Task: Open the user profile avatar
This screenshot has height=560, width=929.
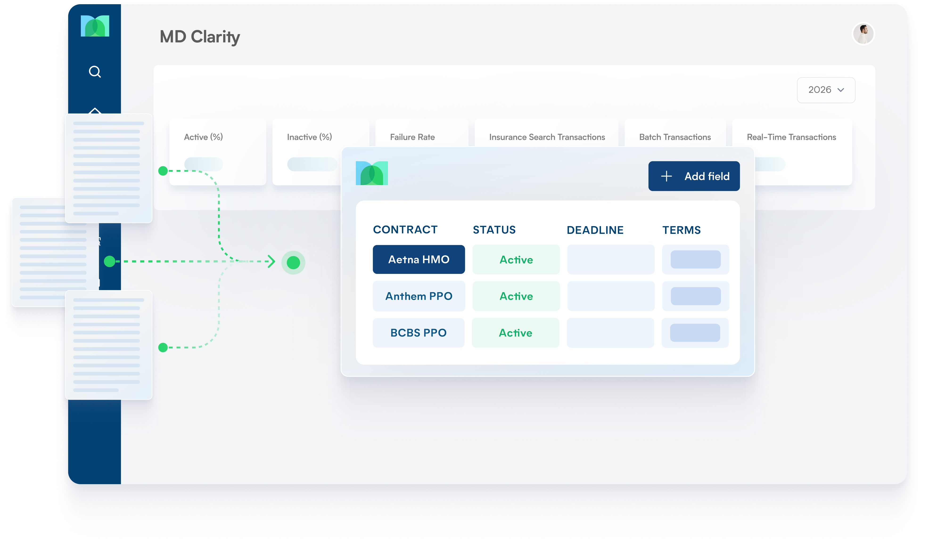Action: point(863,34)
